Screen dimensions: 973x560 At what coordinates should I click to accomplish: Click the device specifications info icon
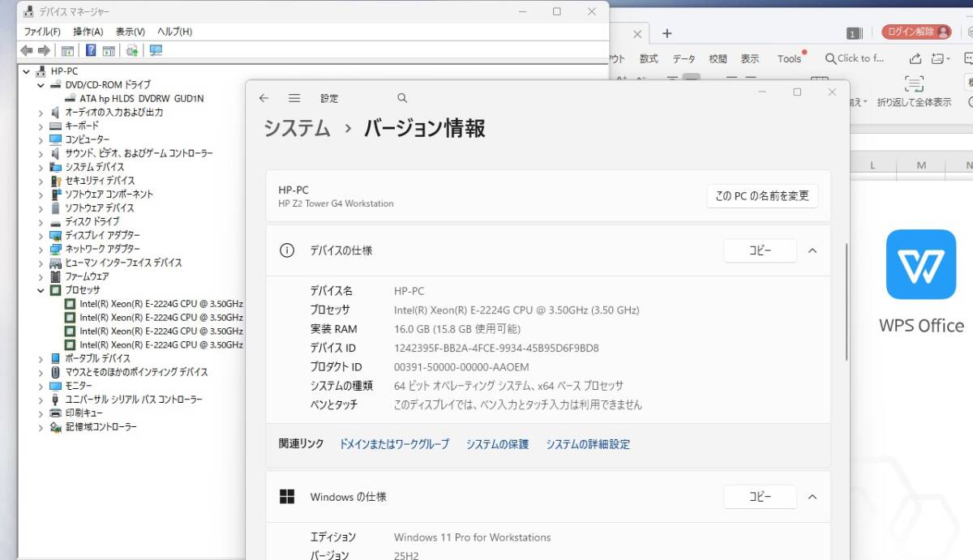coord(286,250)
